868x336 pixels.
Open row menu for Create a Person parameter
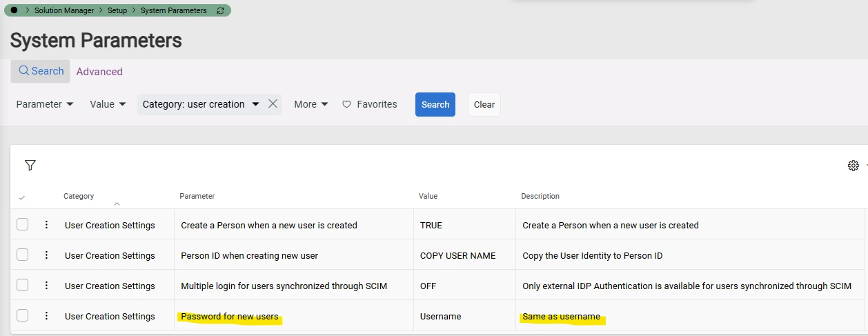(46, 225)
